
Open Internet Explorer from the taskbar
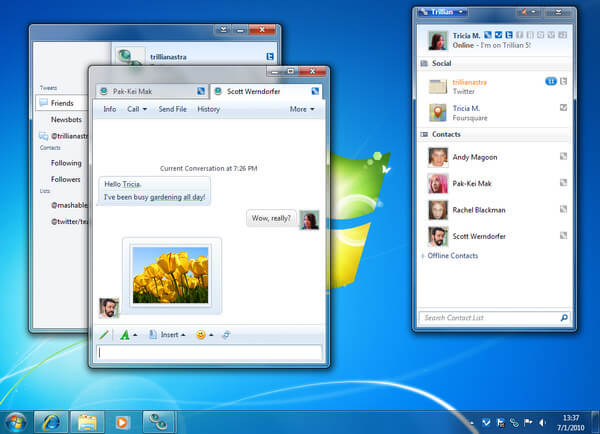(51, 422)
